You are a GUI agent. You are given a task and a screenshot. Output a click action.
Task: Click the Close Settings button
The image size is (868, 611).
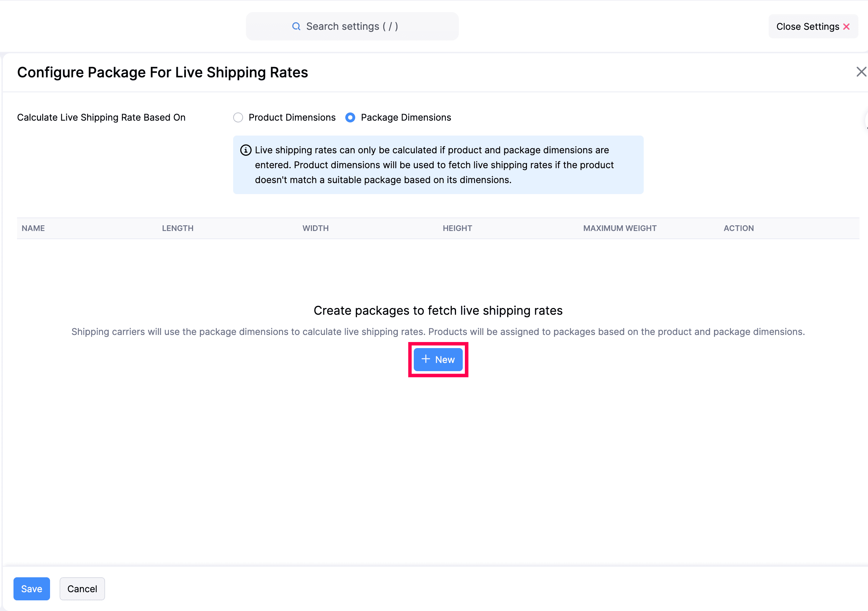[x=813, y=27]
